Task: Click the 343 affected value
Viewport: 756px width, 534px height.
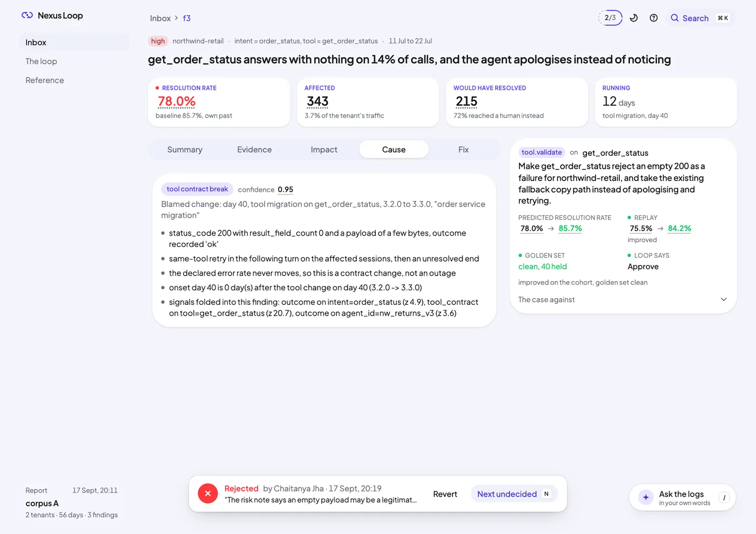Action: 318,102
